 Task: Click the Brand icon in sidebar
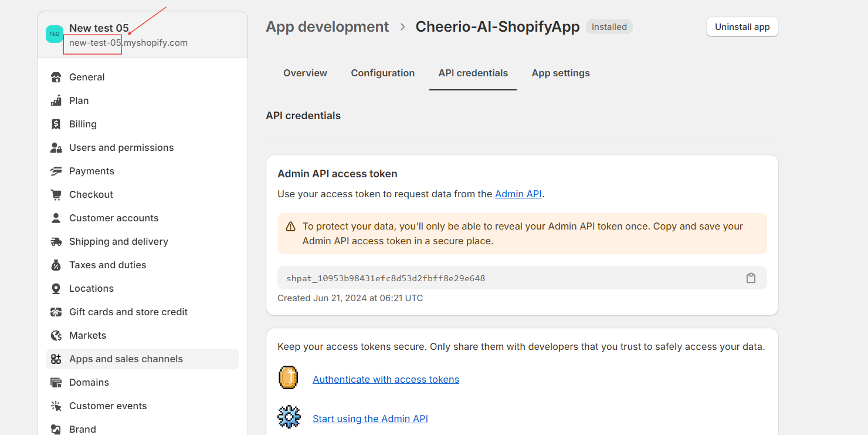pyautogui.click(x=56, y=429)
